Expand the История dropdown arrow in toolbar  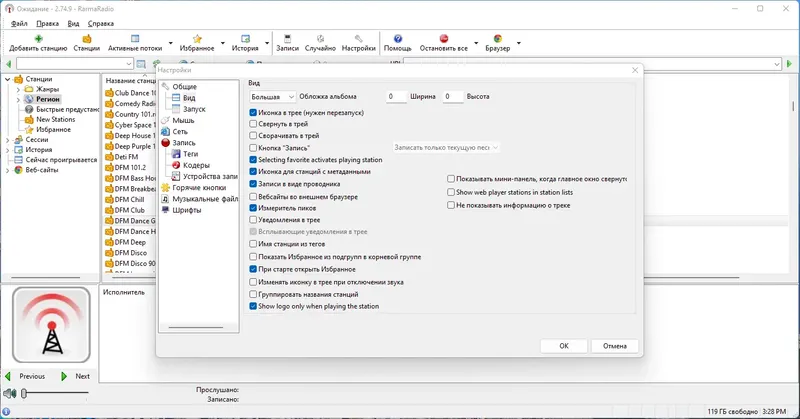(267, 43)
